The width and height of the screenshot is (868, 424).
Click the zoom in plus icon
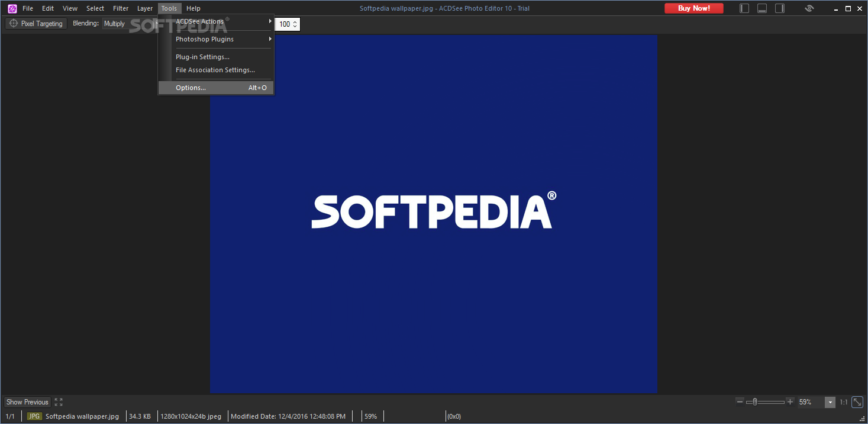(x=790, y=401)
